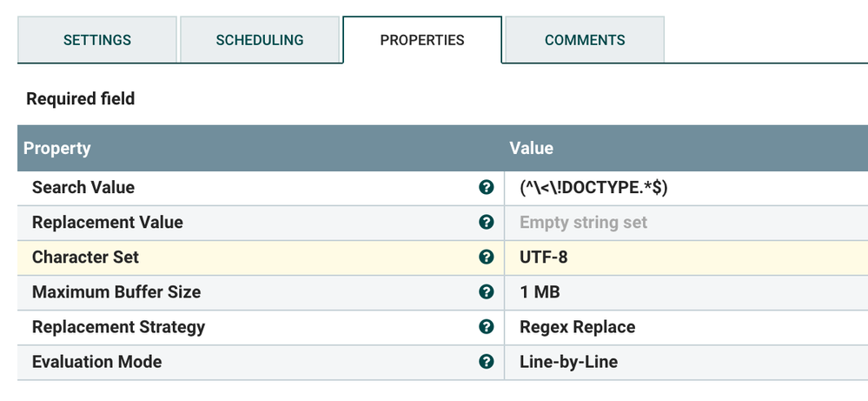This screenshot has width=868, height=401.
Task: Click help icon beside Character Set
Action: (487, 257)
